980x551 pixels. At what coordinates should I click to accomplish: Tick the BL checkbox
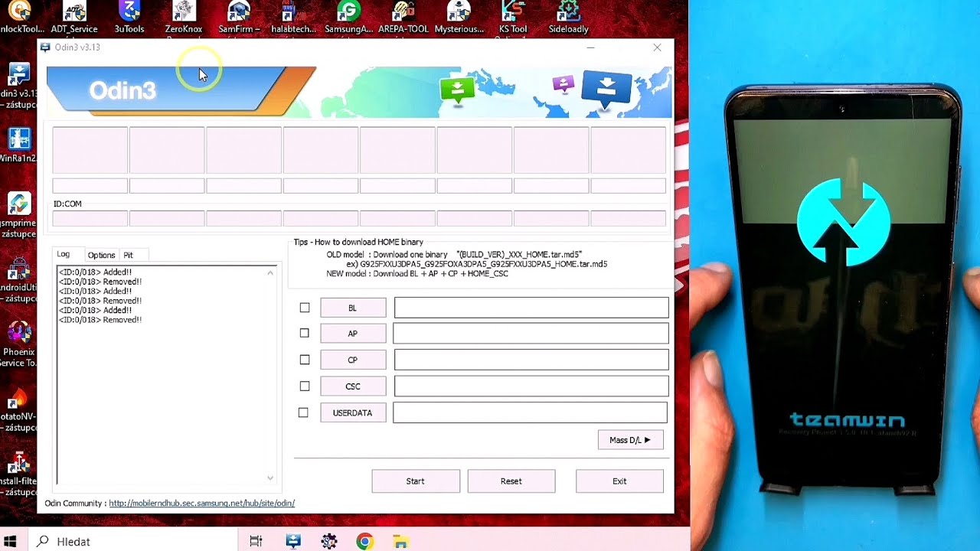[305, 308]
